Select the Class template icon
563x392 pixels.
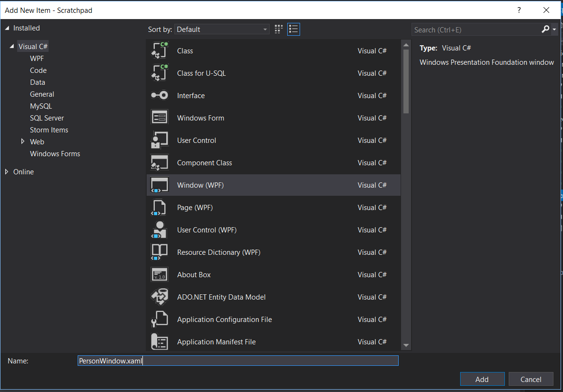160,50
